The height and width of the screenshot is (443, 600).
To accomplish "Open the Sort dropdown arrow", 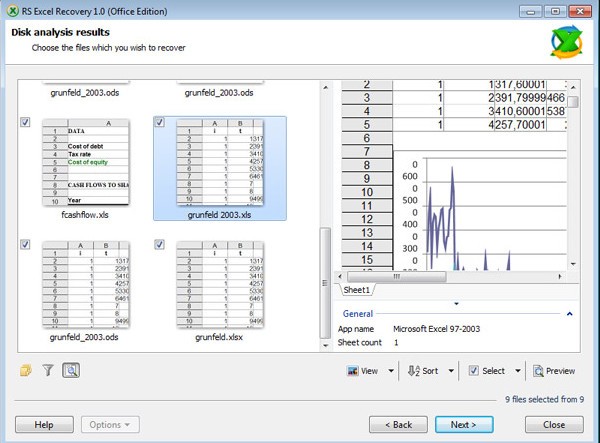I will (x=451, y=371).
